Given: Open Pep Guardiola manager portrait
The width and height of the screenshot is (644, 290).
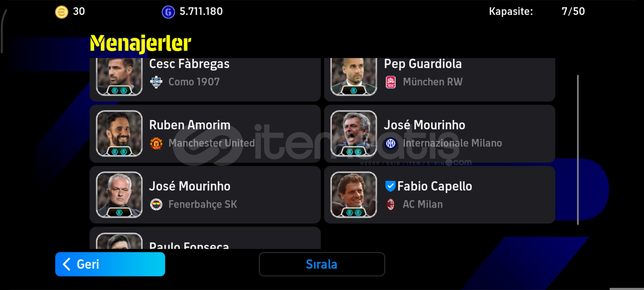Looking at the screenshot, I should coord(354,77).
